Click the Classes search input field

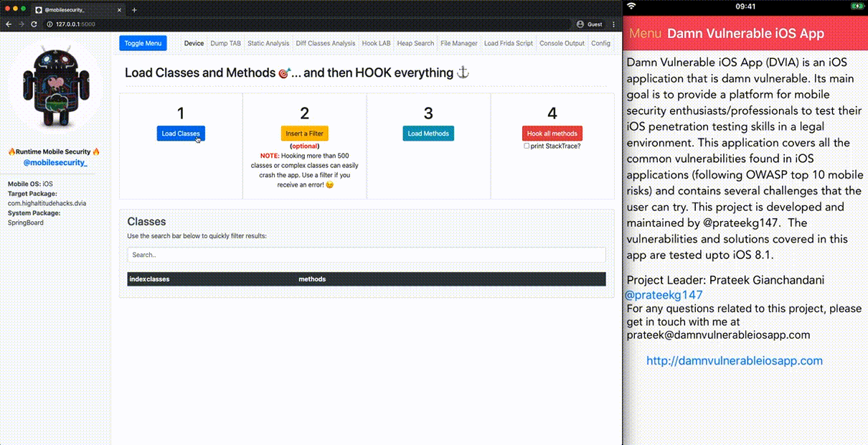[366, 255]
